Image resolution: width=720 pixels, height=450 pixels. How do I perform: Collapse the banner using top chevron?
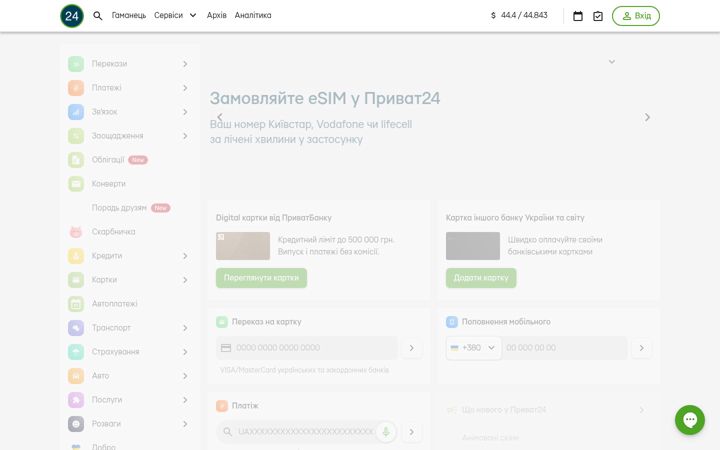612,62
